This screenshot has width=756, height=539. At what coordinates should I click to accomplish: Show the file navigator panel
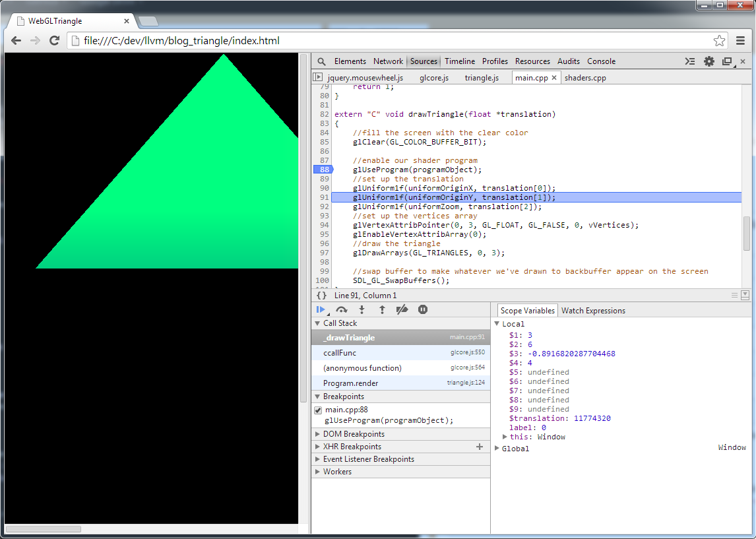click(x=317, y=78)
